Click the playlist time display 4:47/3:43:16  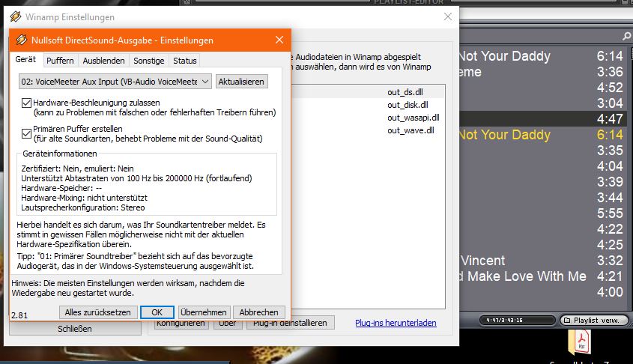(517, 320)
